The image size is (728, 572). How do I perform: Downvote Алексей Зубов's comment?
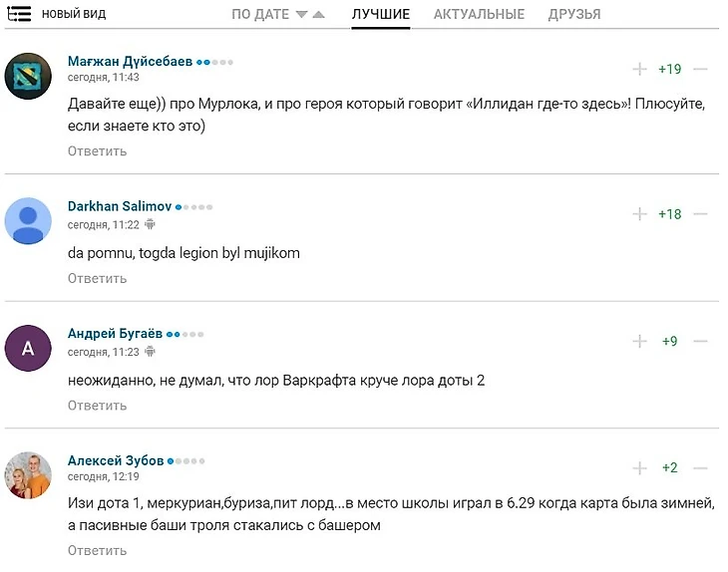click(700, 467)
